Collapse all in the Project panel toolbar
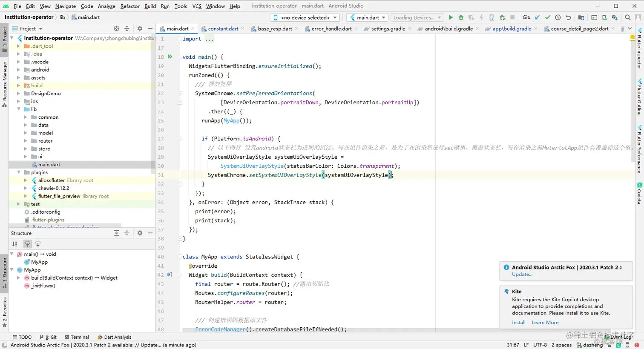 pos(126,29)
